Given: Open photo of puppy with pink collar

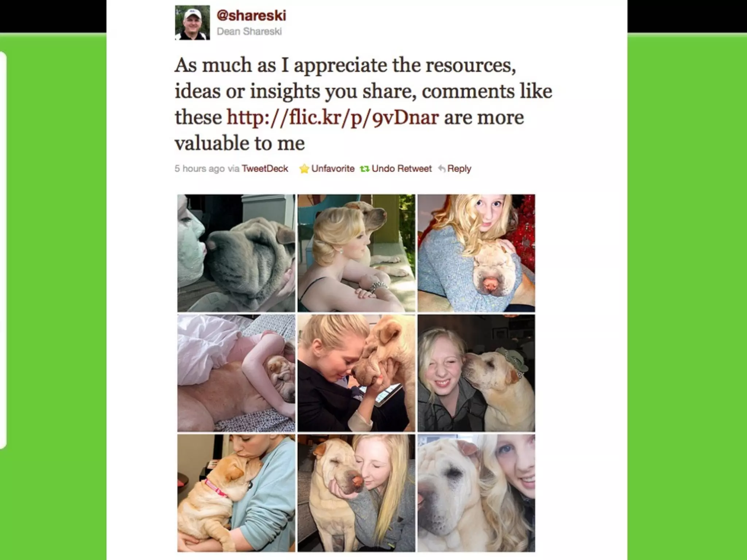Looking at the screenshot, I should [236, 493].
